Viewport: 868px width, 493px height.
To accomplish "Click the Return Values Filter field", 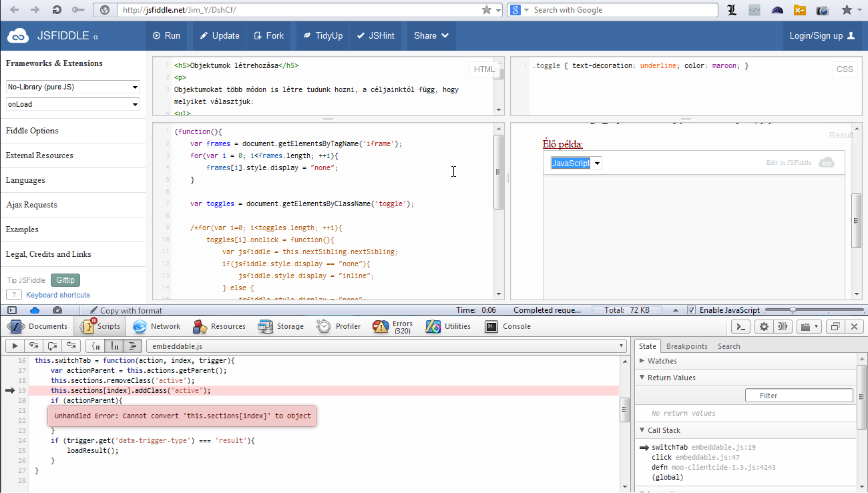I will pos(799,396).
